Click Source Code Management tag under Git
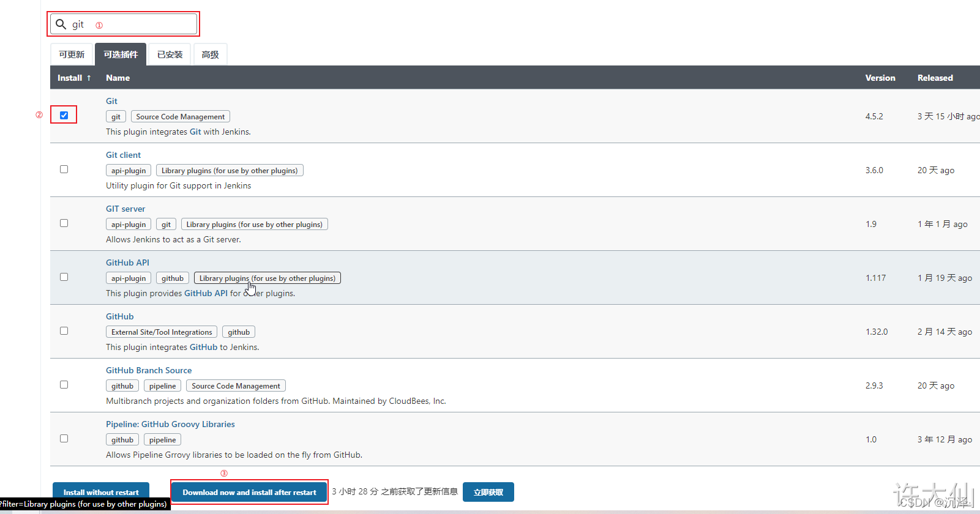 (181, 116)
